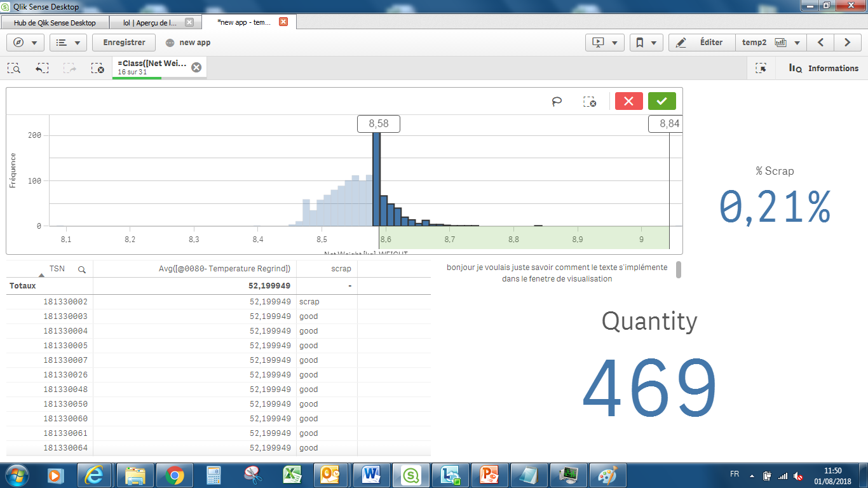Switch to Excel from taskbar

click(x=292, y=475)
